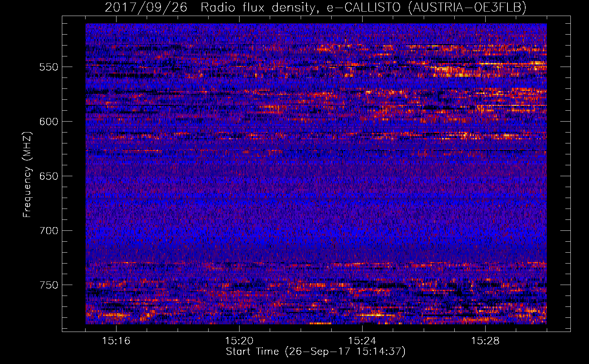Click the Start Time axis label
This screenshot has width=589, height=364.
[x=316, y=352]
